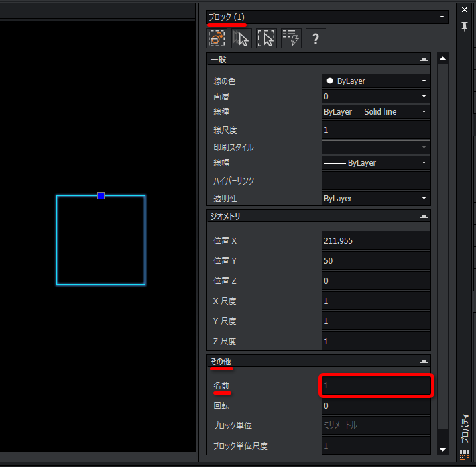476x467 pixels.
Task: Click the scrollbar up arrow
Action: tap(442, 58)
